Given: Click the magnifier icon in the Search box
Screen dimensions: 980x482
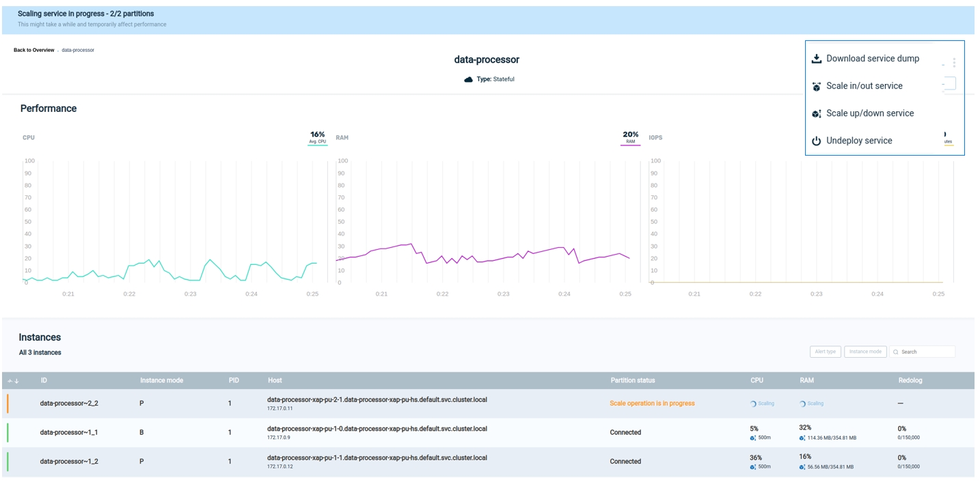Looking at the screenshot, I should [x=896, y=352].
